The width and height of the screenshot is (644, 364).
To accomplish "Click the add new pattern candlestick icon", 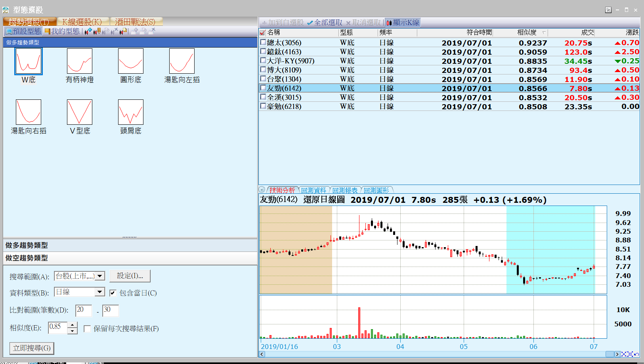I will [x=88, y=31].
